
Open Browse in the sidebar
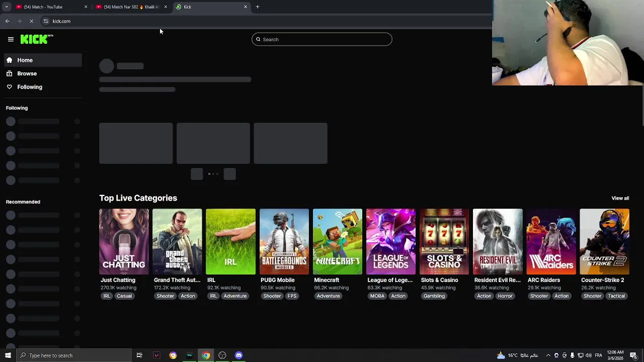(43, 73)
